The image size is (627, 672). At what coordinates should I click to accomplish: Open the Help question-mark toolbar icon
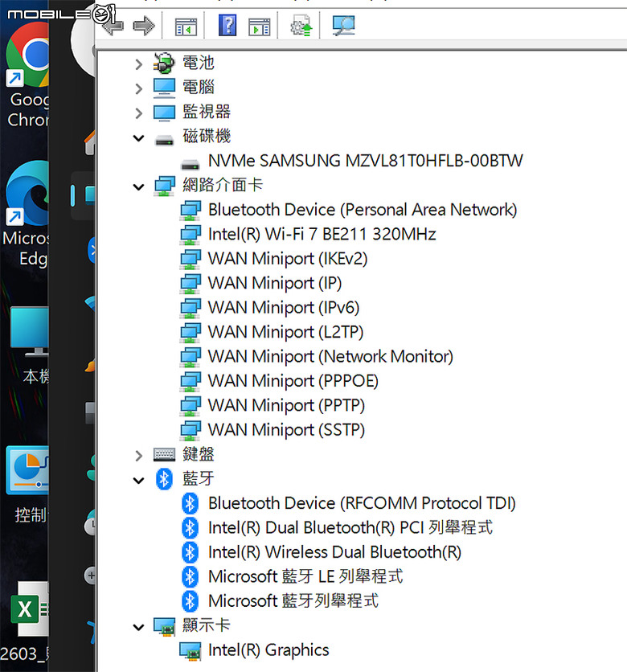point(227,25)
